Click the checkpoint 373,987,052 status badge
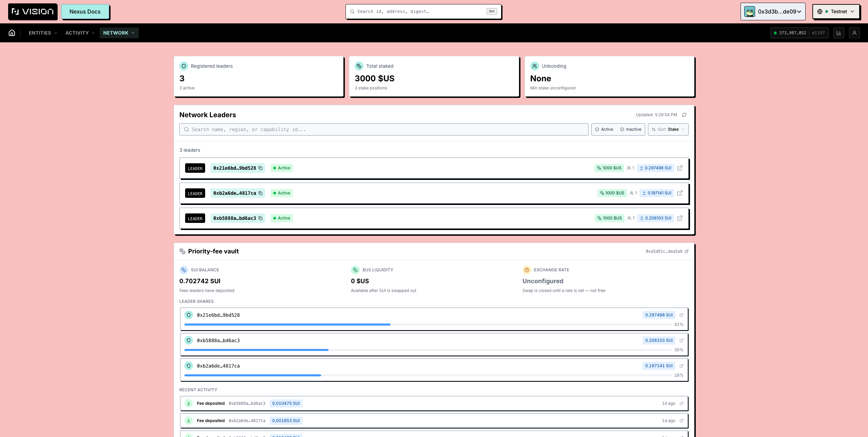868x437 pixels. click(799, 33)
